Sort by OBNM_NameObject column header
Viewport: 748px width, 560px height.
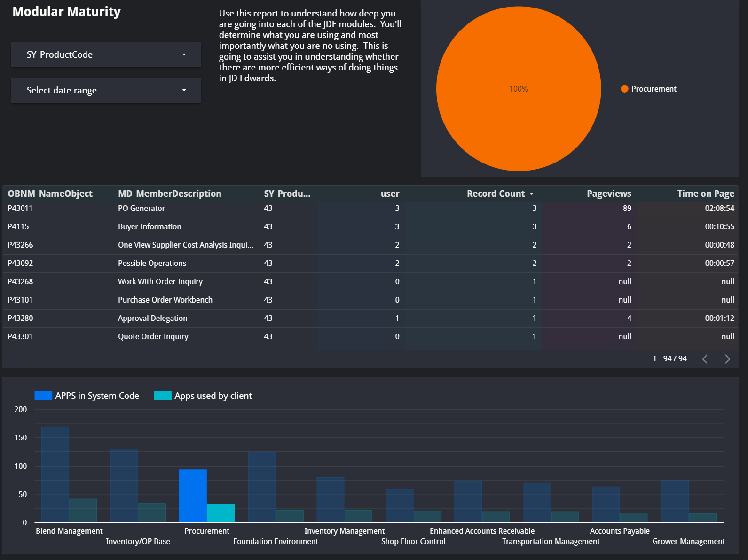(x=50, y=194)
